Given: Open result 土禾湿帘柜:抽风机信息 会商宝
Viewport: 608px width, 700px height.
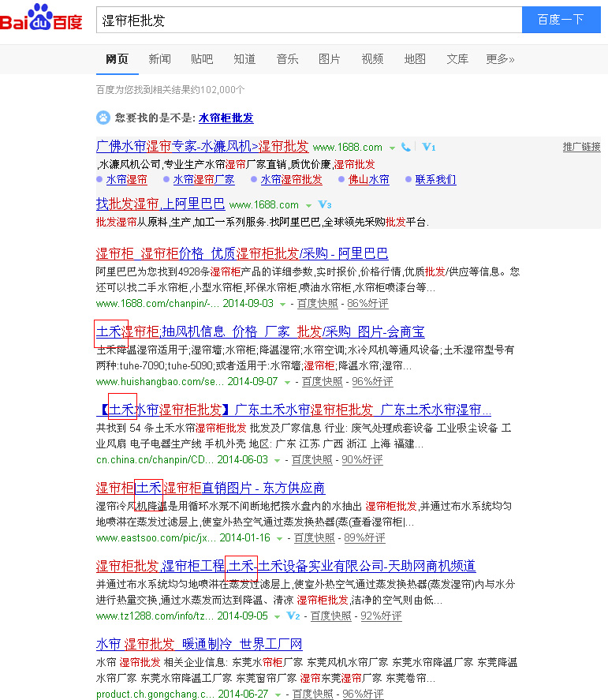Looking at the screenshot, I should [260, 331].
